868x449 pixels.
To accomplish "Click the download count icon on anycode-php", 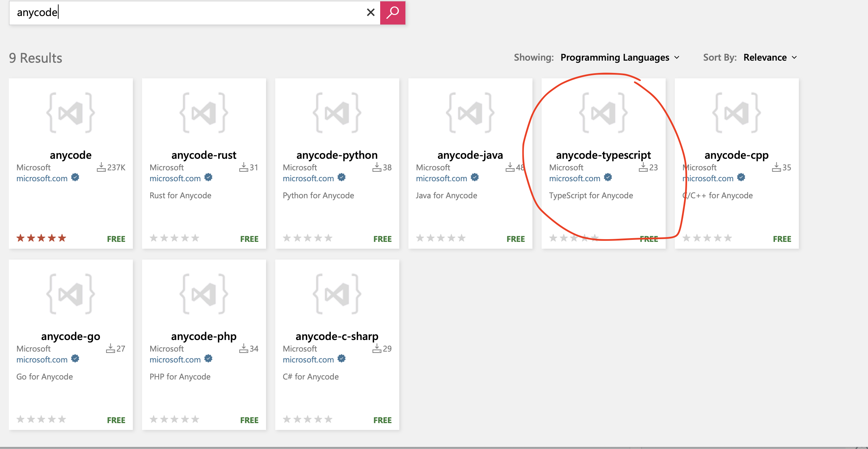I will coord(244,348).
